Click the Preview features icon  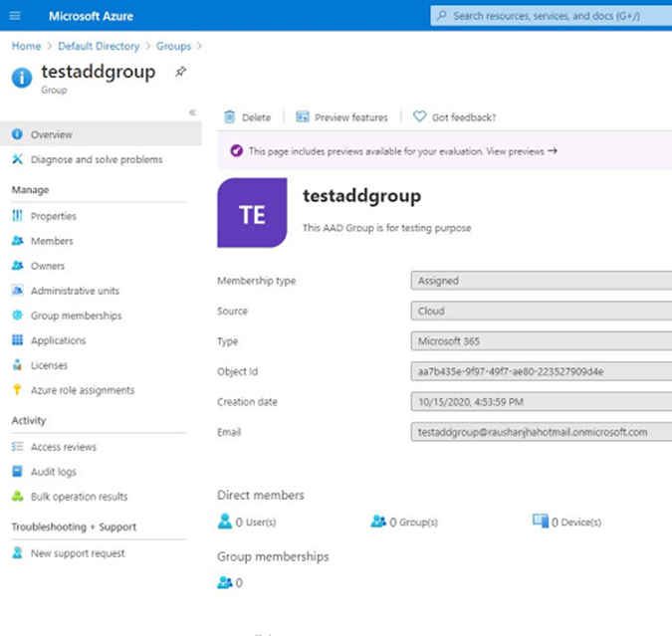[x=303, y=116]
